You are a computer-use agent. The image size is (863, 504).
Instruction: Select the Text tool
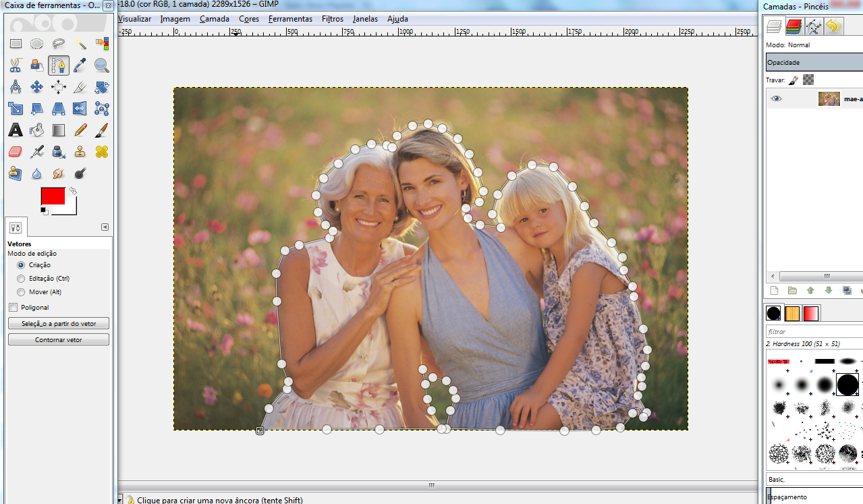click(15, 130)
